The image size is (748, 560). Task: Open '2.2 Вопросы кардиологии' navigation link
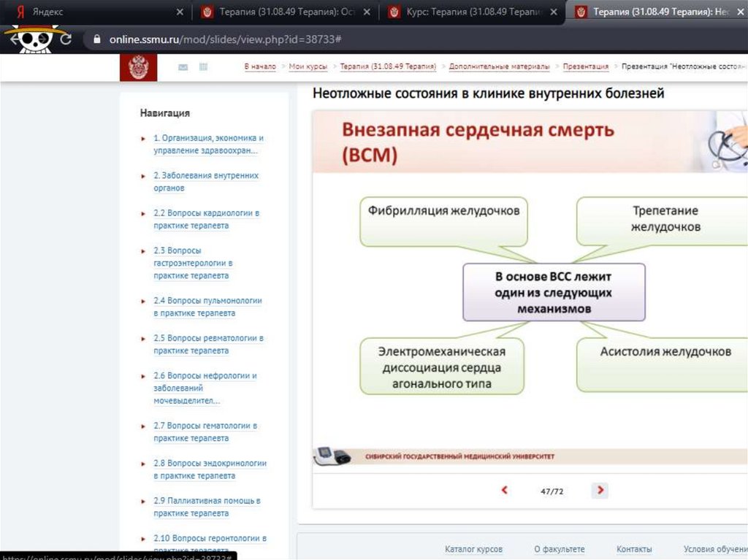206,219
